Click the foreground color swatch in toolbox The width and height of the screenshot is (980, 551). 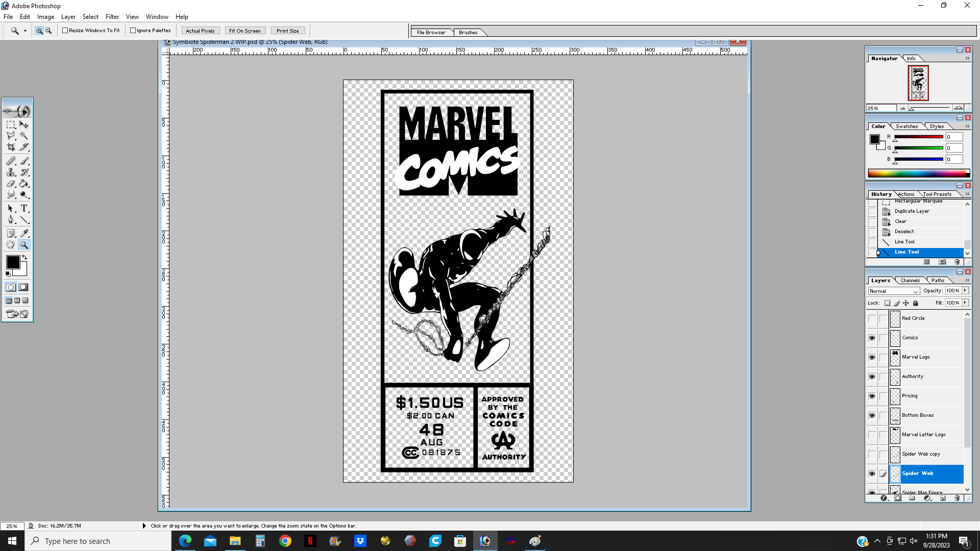13,262
